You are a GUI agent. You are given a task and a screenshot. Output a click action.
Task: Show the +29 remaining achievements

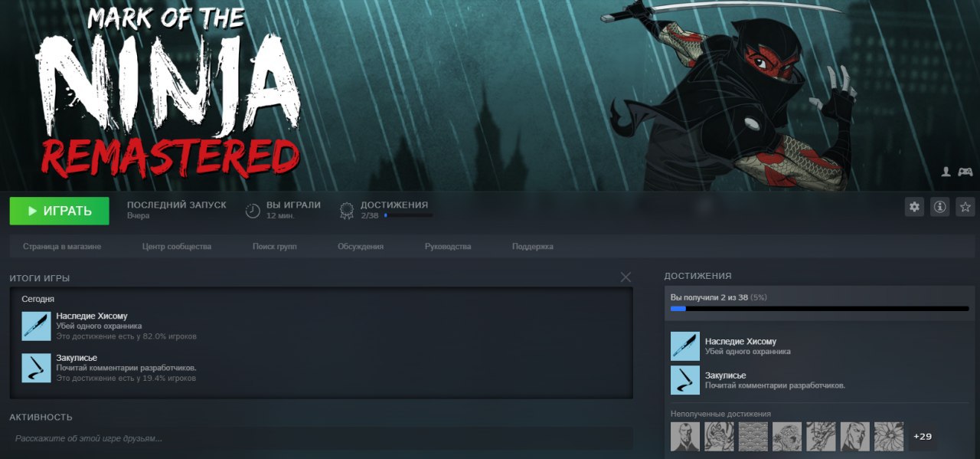(x=923, y=437)
